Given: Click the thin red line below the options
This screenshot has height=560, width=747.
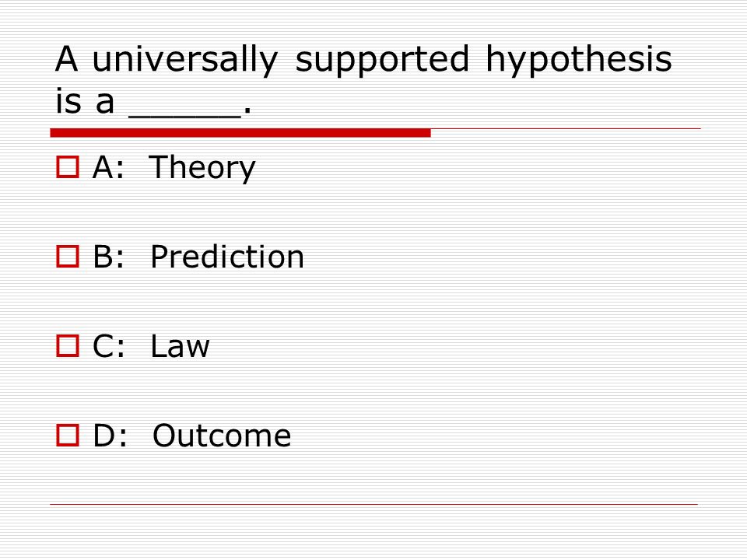Looking at the screenshot, I should (x=374, y=504).
